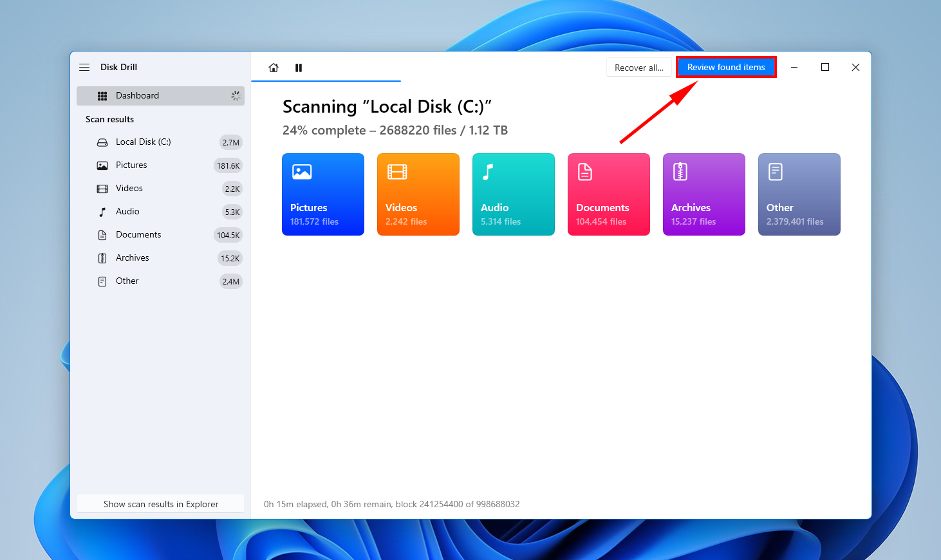Screen dimensions: 941x560
Task: Click the 181.6K count badge for Pictures
Action: click(228, 165)
